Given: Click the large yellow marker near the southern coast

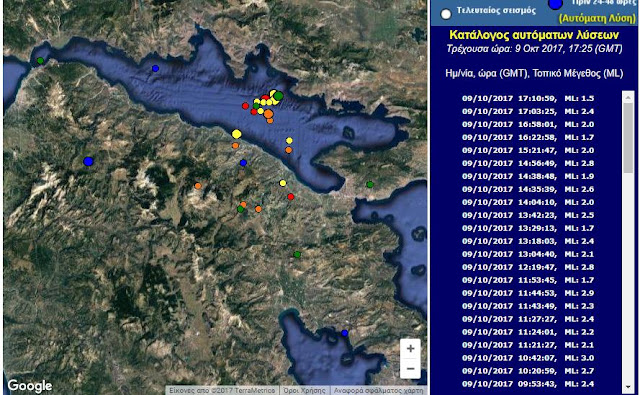Looking at the screenshot, I should 236,134.
